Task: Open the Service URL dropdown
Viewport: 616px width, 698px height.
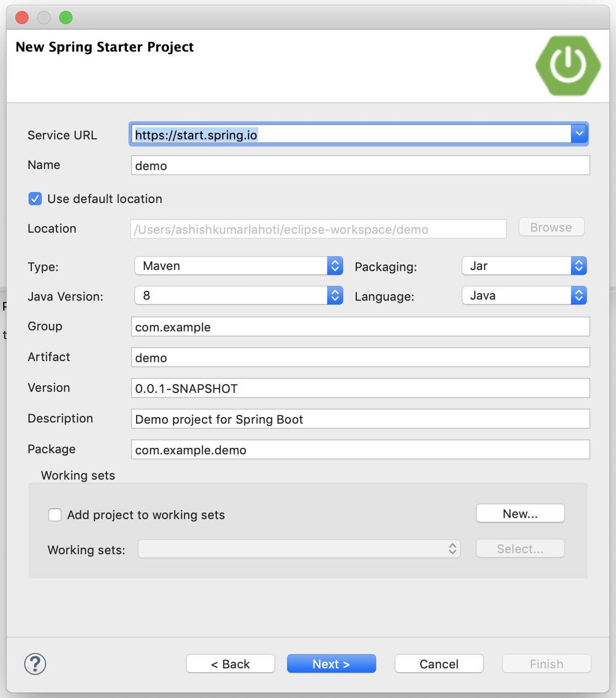Action: [x=579, y=133]
